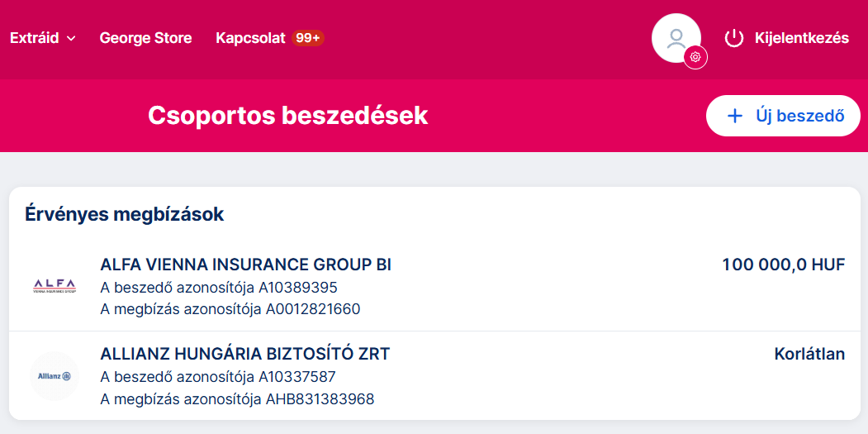Image resolution: width=868 pixels, height=434 pixels.
Task: Select mandate identifier A0012821660 text
Action: (312, 309)
